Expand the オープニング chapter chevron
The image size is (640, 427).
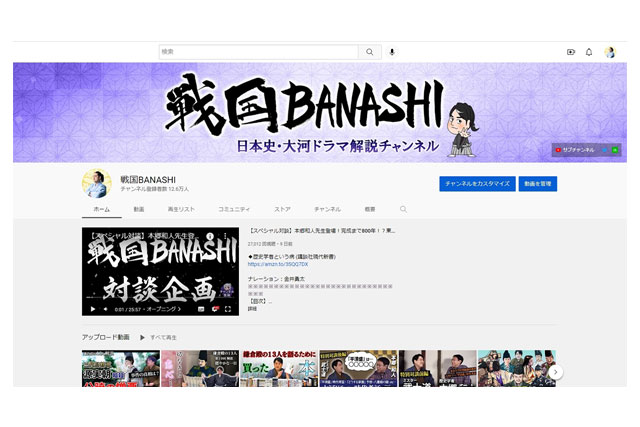click(x=179, y=309)
